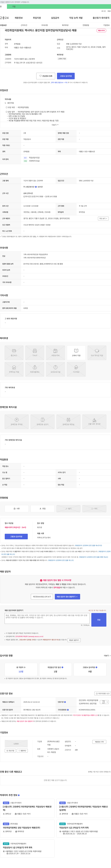Open the 직업 능력 개발 menu

point(76,18)
